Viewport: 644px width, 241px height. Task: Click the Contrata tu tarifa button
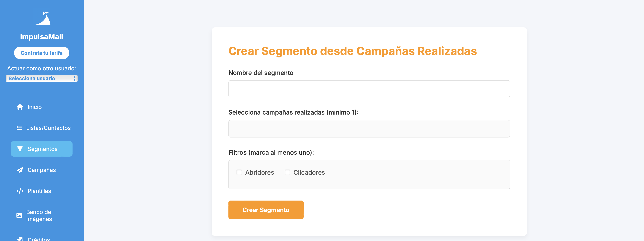point(42,53)
